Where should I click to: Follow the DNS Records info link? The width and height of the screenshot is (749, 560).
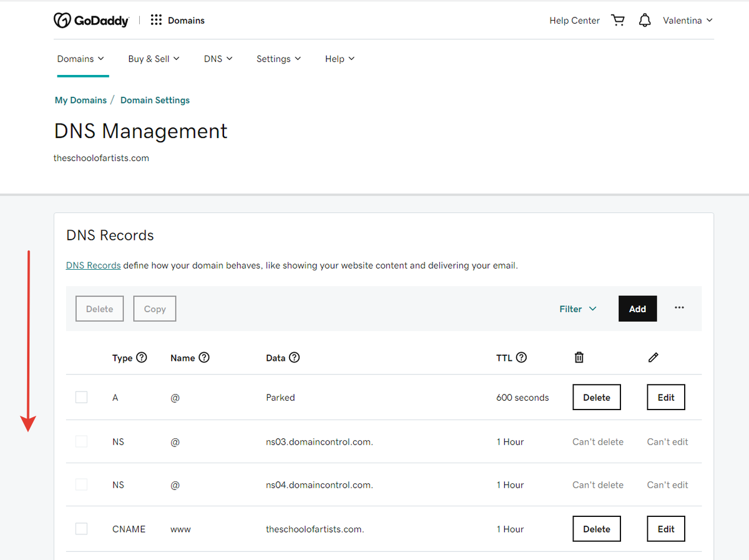[93, 265]
